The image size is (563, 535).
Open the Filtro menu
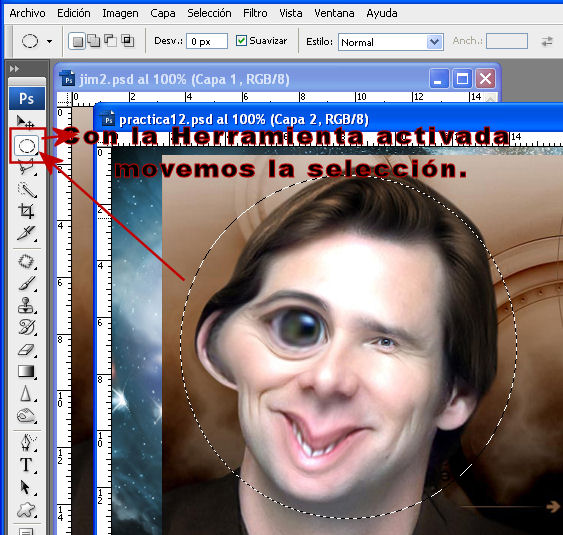click(255, 13)
